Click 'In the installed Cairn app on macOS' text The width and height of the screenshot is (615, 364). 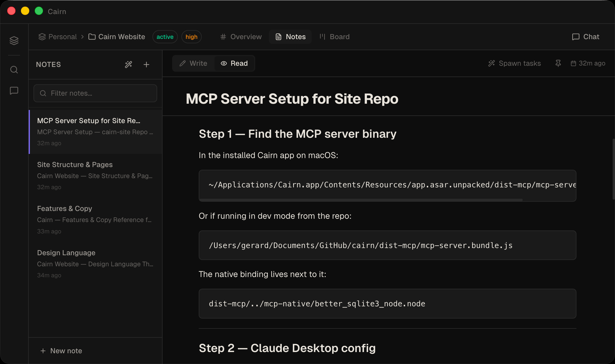268,155
